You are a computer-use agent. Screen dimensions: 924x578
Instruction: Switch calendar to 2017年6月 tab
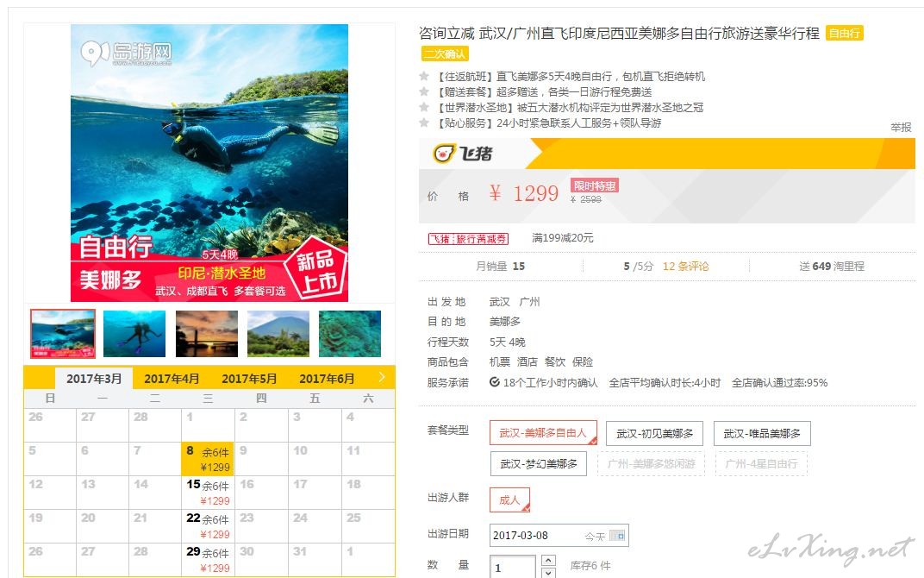coord(327,379)
